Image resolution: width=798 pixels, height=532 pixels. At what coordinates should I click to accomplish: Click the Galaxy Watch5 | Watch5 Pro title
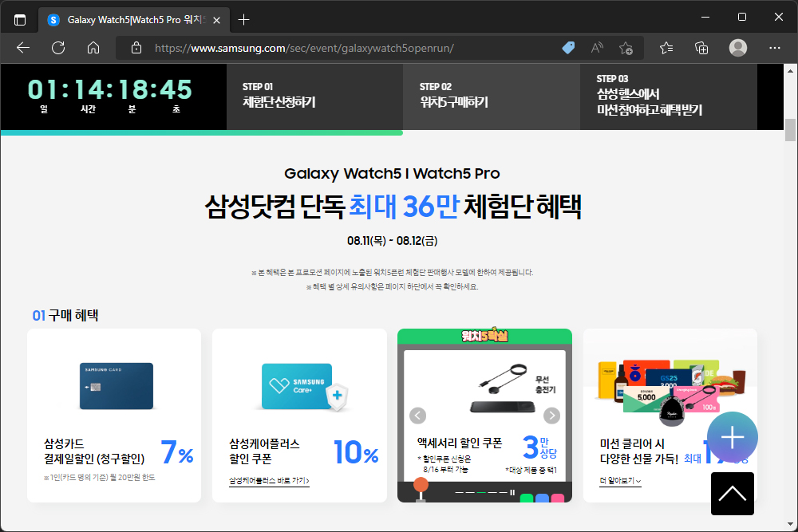[x=392, y=173]
